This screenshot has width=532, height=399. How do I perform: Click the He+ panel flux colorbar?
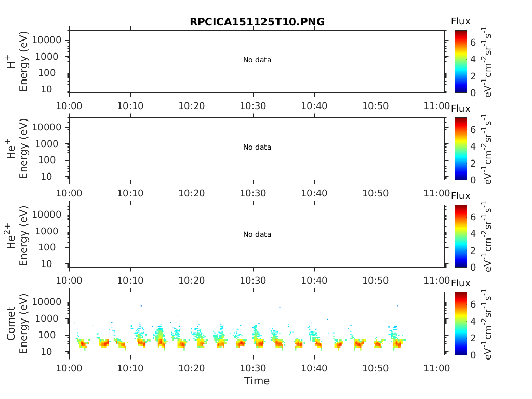[461, 149]
